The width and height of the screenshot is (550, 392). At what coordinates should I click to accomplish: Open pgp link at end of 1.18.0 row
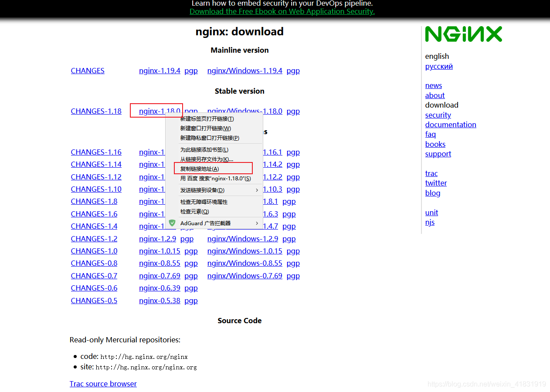[293, 111]
